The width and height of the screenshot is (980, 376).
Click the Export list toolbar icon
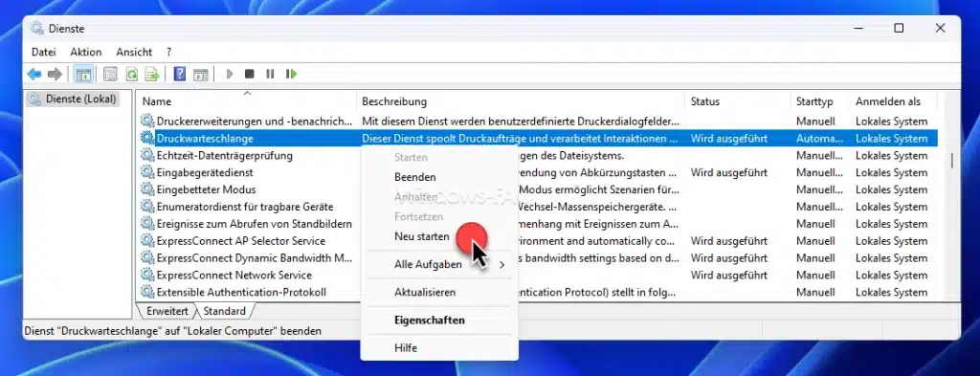152,75
